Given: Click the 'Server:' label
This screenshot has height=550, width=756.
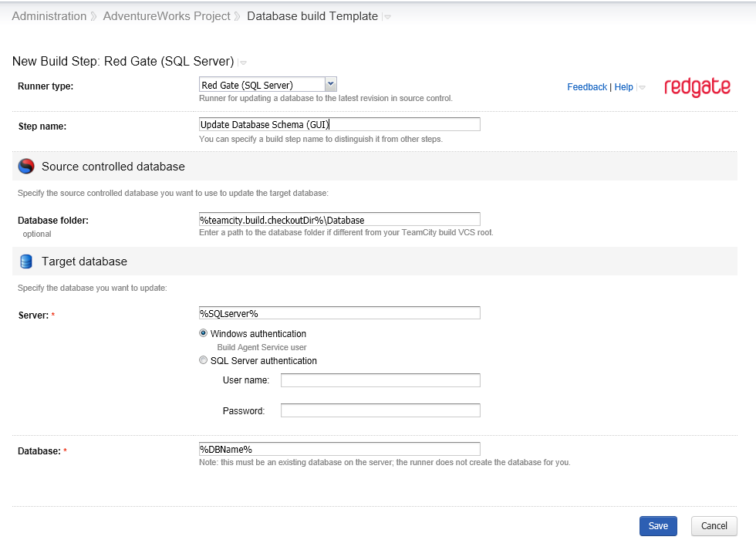Looking at the screenshot, I should pos(33,315).
